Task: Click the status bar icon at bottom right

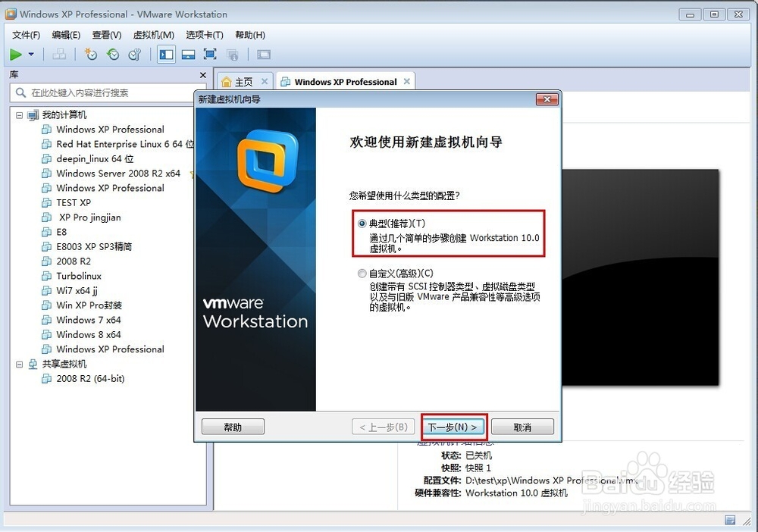Action: click(x=731, y=521)
